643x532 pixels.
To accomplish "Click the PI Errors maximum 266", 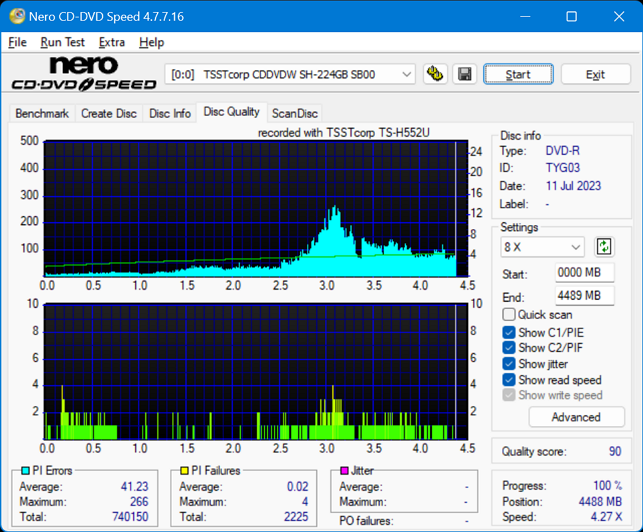I will point(139,501).
